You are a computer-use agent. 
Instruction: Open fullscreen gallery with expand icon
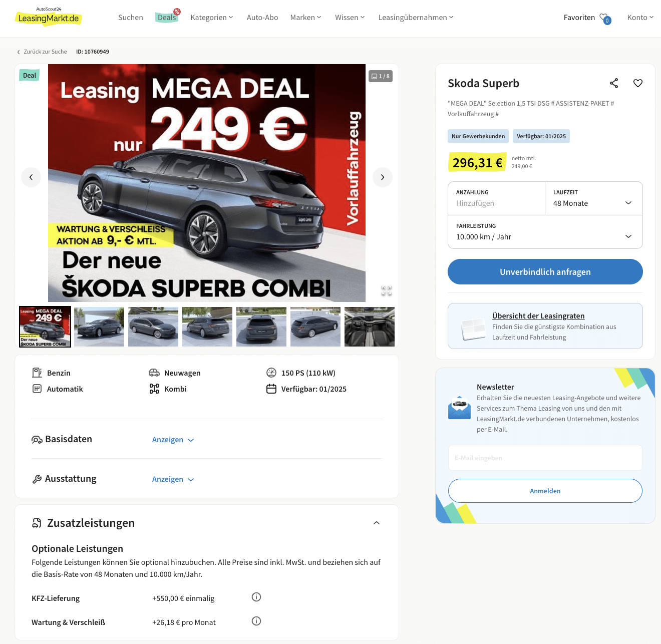(387, 291)
